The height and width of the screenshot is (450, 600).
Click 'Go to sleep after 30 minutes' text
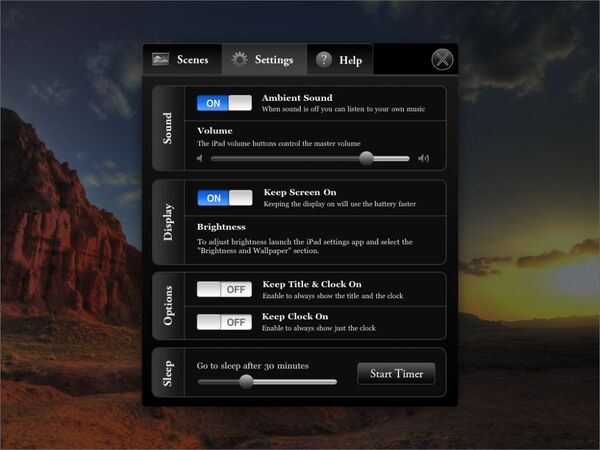coord(253,366)
